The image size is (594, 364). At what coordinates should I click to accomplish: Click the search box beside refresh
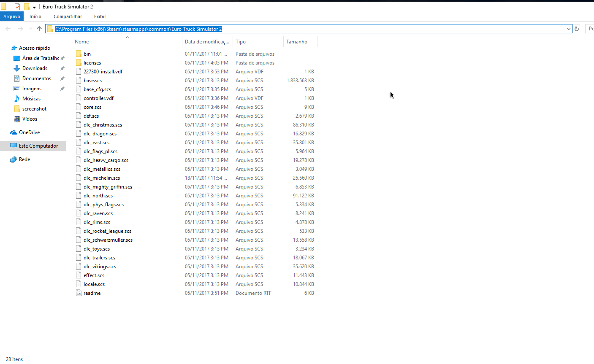pos(590,29)
